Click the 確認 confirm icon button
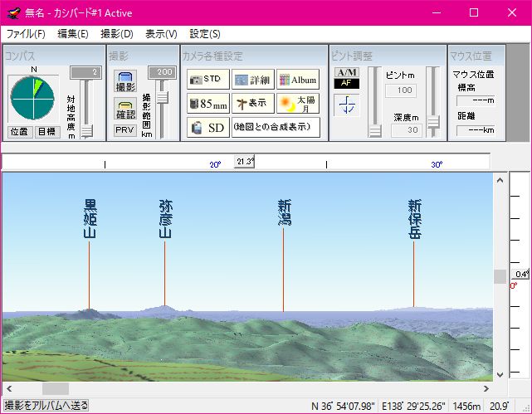 [125, 109]
